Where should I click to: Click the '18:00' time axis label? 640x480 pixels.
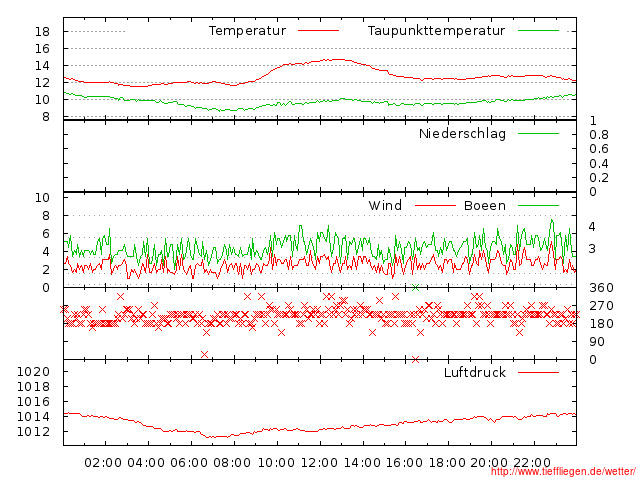[x=447, y=463]
